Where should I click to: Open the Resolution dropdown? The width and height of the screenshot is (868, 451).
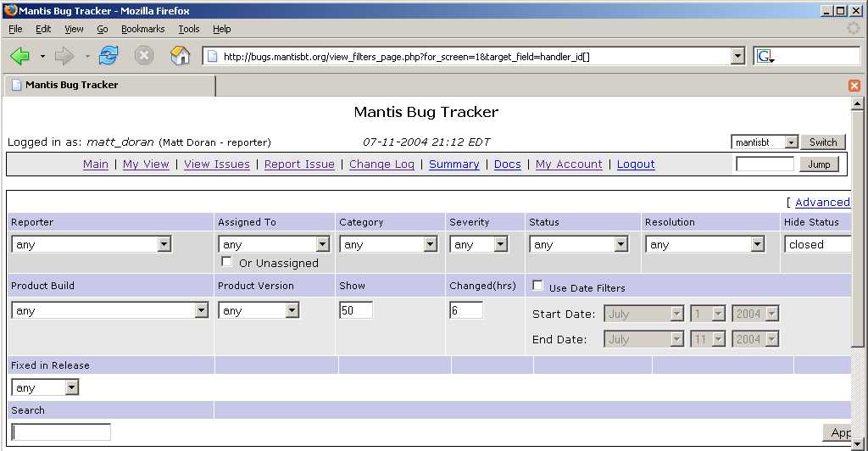tap(704, 244)
